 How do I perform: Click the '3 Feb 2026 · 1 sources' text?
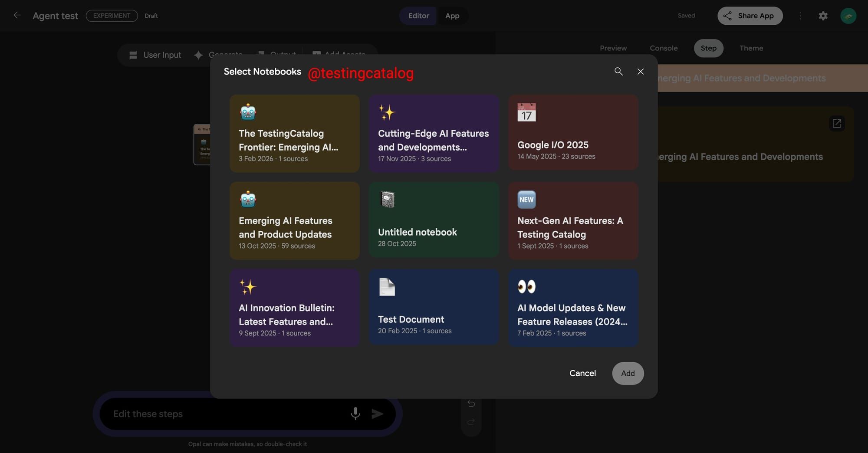click(x=273, y=159)
